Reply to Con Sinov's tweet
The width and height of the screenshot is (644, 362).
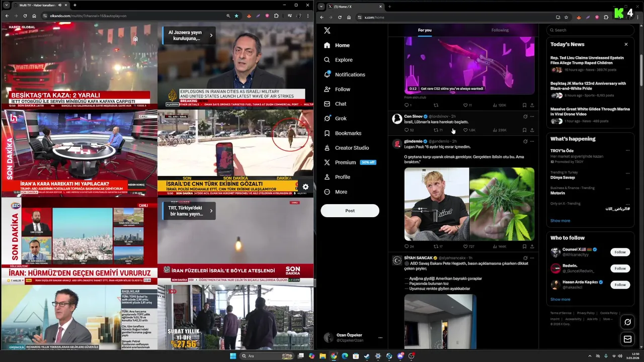click(407, 130)
